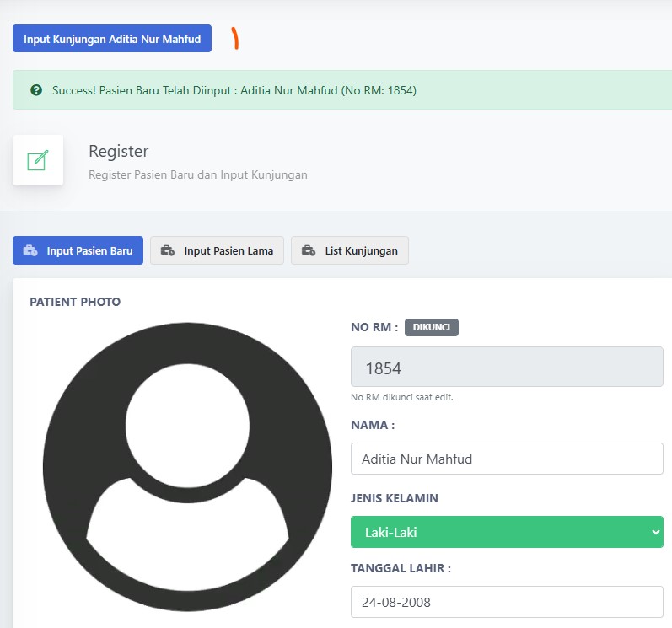The image size is (672, 628).
Task: Click the locked No RM field 1854
Action: point(506,368)
